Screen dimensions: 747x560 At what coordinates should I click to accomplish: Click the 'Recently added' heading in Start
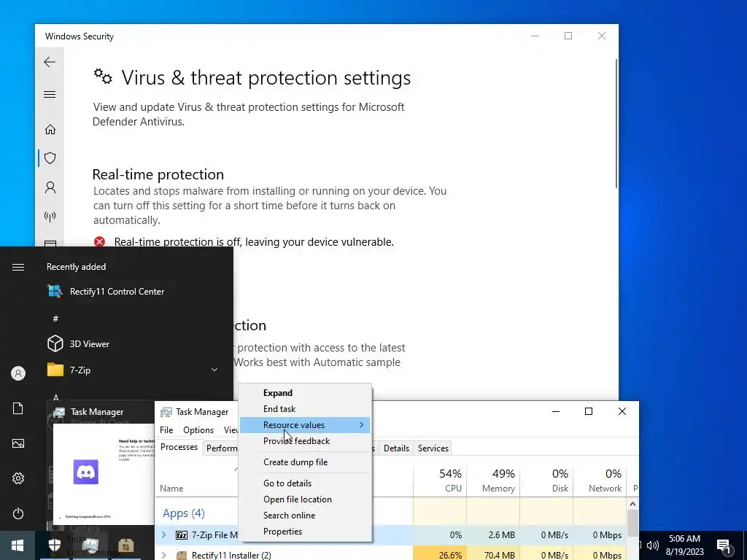tap(76, 267)
